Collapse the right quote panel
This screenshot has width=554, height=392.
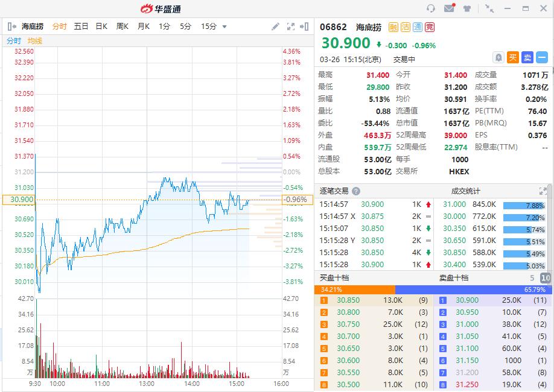pyautogui.click(x=307, y=27)
